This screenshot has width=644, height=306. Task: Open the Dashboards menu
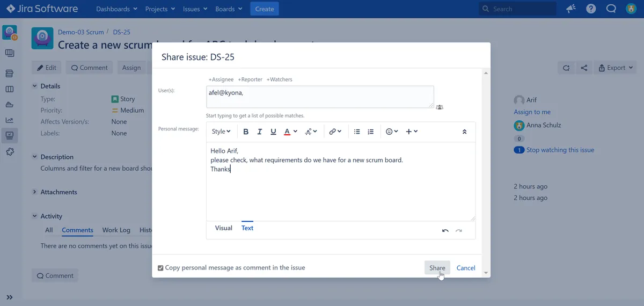click(x=116, y=9)
